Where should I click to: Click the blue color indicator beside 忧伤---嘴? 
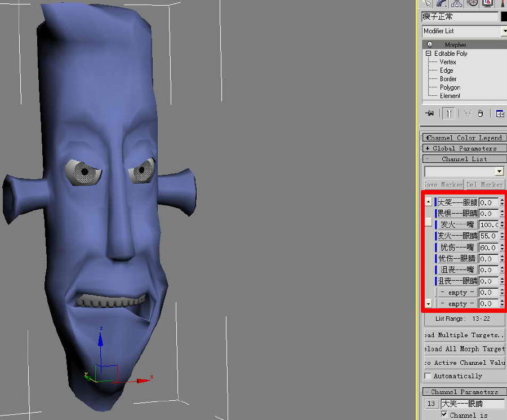pyautogui.click(x=435, y=247)
